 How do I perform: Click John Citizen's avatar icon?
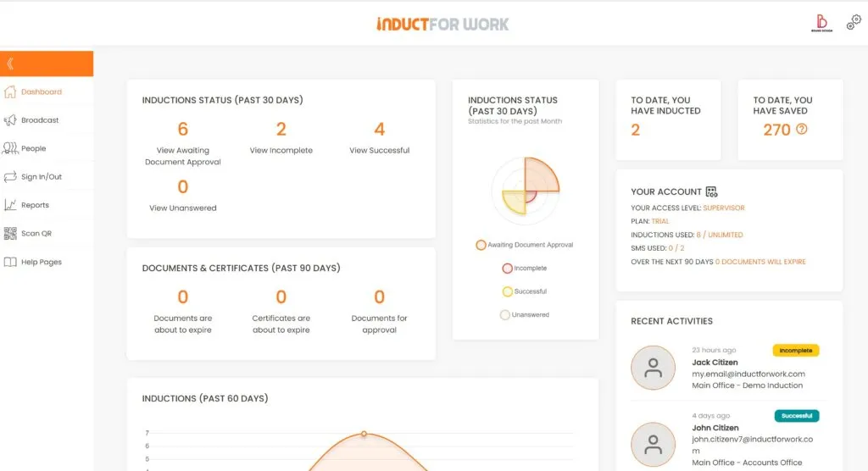pyautogui.click(x=654, y=445)
